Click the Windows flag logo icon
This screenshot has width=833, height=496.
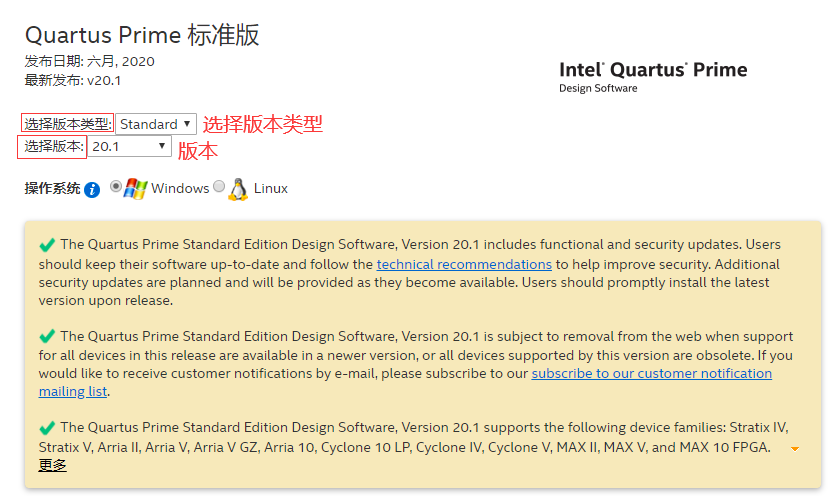pyautogui.click(x=135, y=189)
